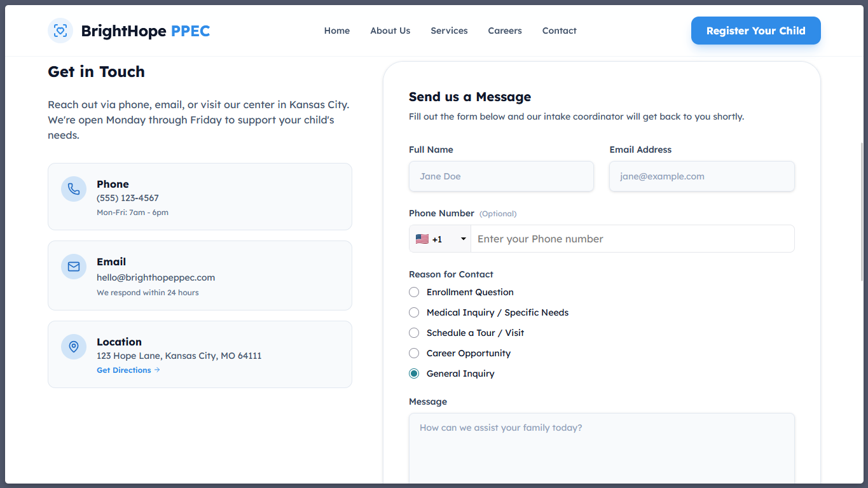Focus the Email Address input field
The image size is (868, 488).
tap(702, 176)
